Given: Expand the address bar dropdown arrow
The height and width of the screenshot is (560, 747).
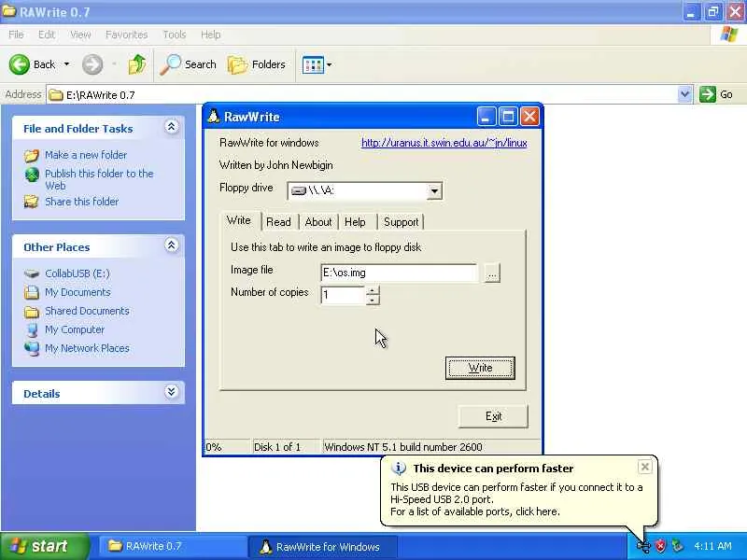Looking at the screenshot, I should (684, 94).
